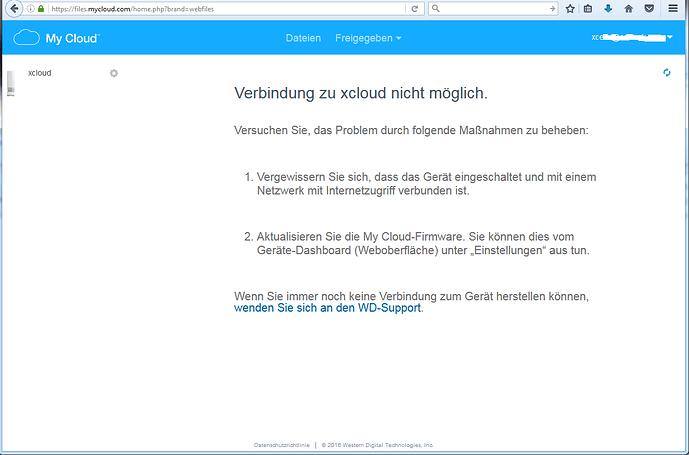Viewport: 689px width, 455px height.
Task: Click the Western Digital Technologies copyright text
Action: (x=377, y=445)
